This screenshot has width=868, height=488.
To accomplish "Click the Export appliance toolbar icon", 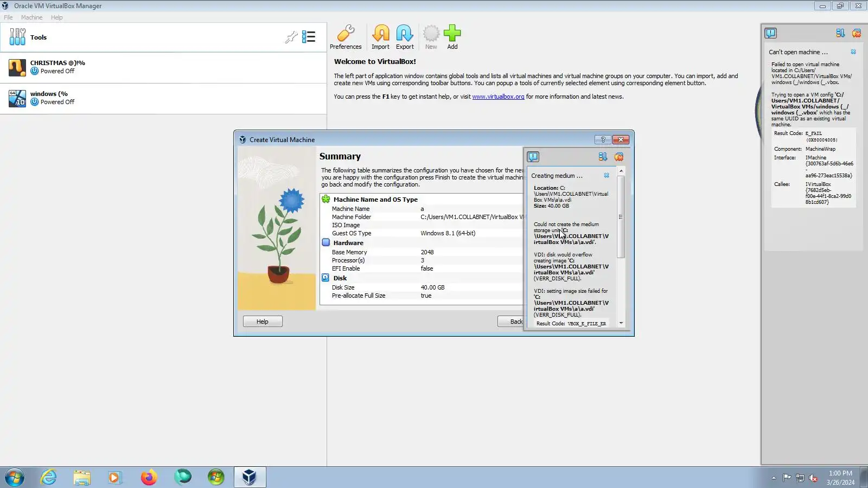I will coord(405,37).
